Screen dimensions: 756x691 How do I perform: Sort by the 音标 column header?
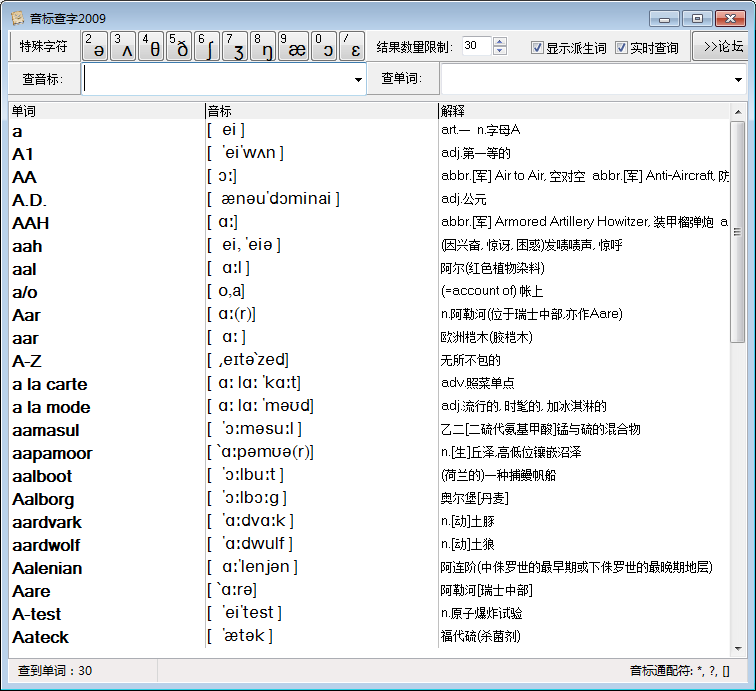[322, 111]
